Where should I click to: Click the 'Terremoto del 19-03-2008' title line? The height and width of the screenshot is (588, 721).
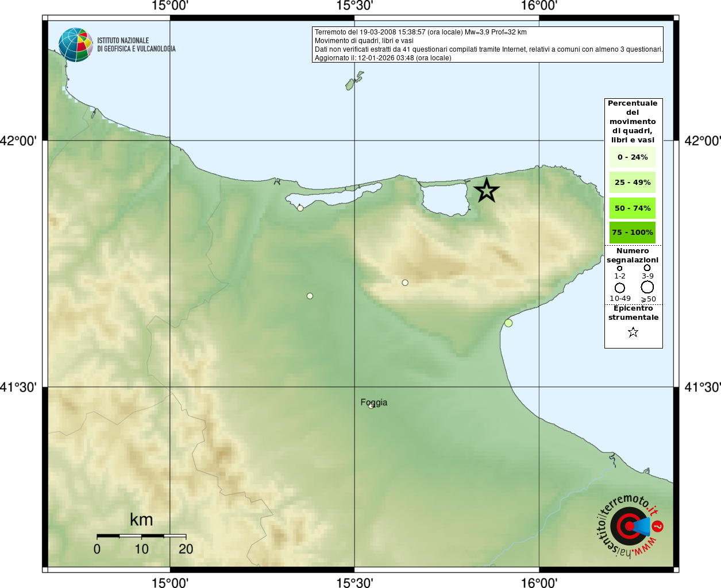tap(421, 32)
